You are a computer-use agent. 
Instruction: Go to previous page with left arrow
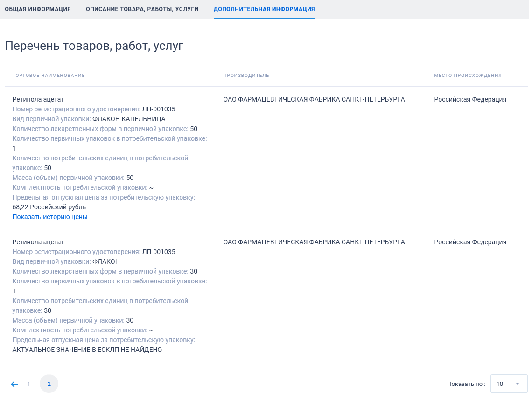(x=14, y=384)
